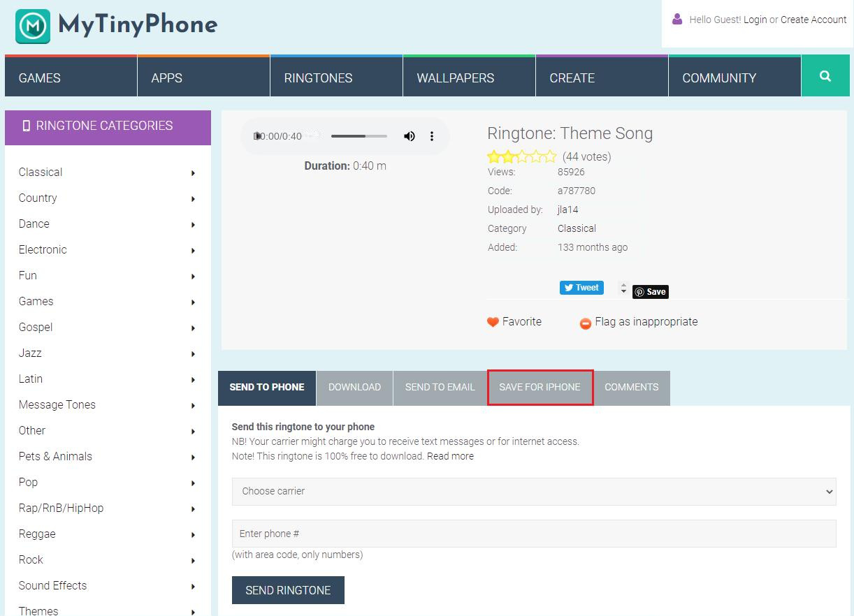The image size is (854, 616).
Task: Open the Sound Effects category
Action: click(53, 586)
